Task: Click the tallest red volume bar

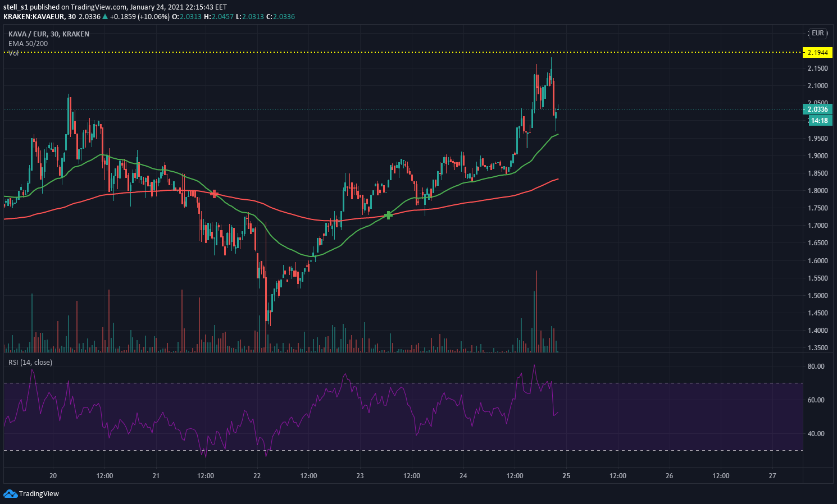Action: coord(536,311)
